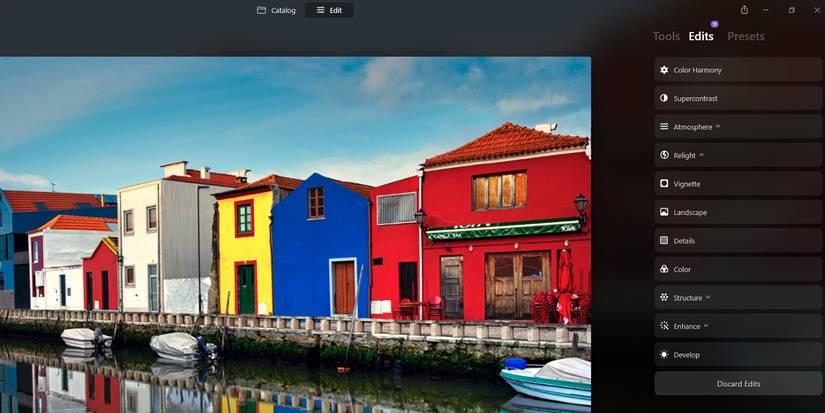Click the Catalog folder icon
Image resolution: width=825 pixels, height=413 pixels.
pos(261,10)
